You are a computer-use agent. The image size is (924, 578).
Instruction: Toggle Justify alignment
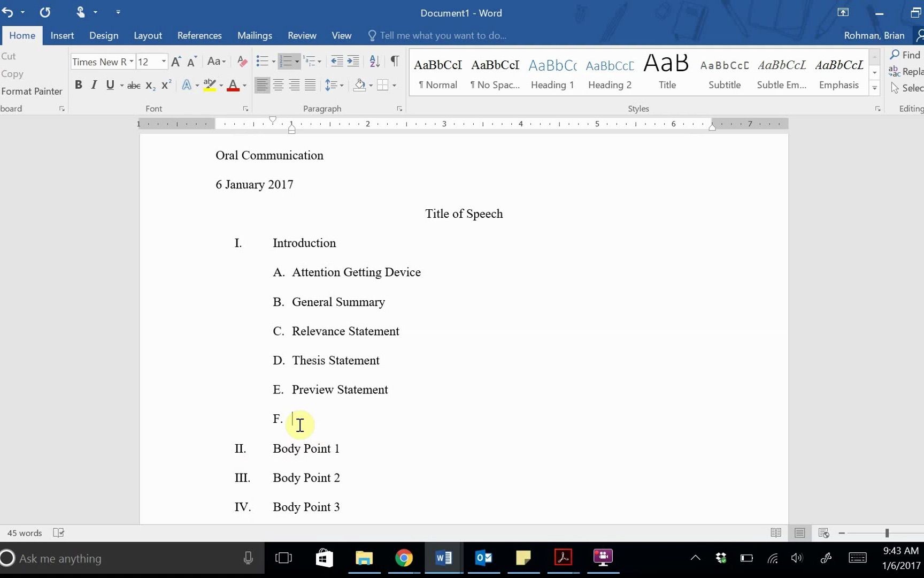pos(310,85)
